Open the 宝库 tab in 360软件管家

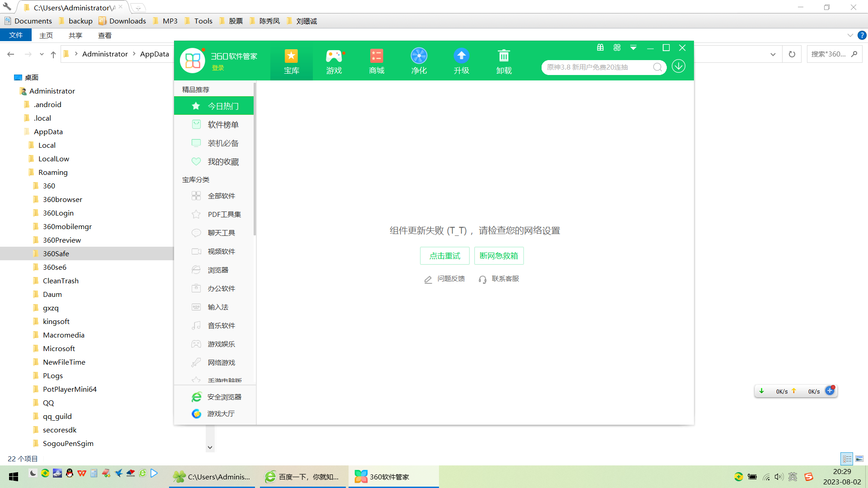tap(291, 61)
